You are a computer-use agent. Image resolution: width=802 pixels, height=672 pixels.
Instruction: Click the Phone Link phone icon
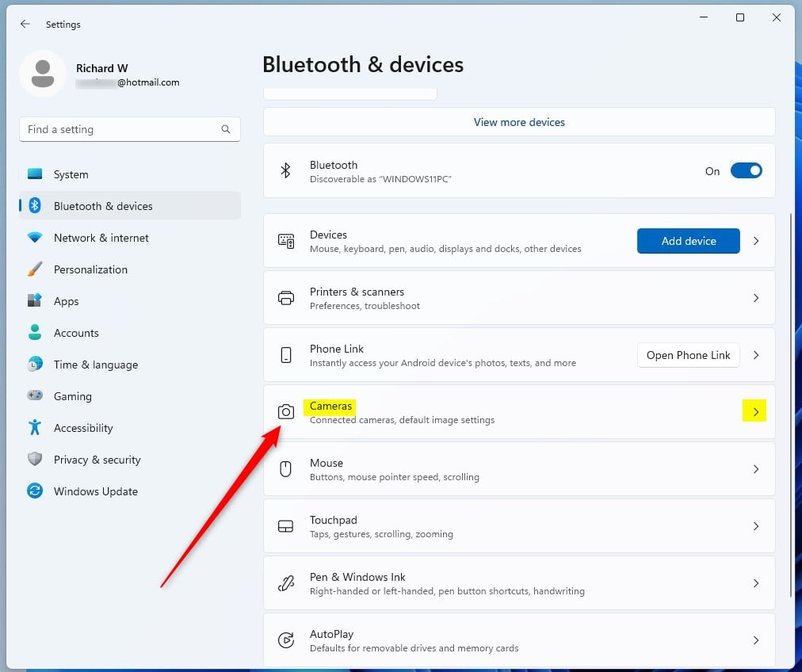[x=286, y=355]
